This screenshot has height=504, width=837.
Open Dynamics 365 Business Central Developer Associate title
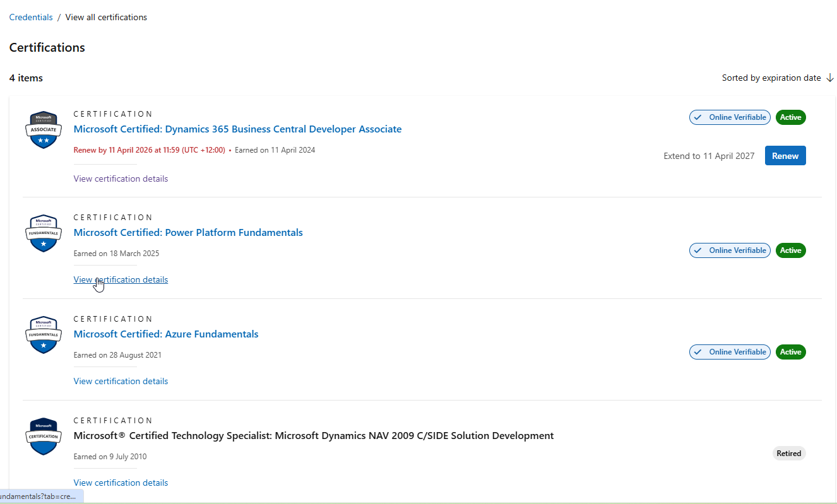point(237,129)
